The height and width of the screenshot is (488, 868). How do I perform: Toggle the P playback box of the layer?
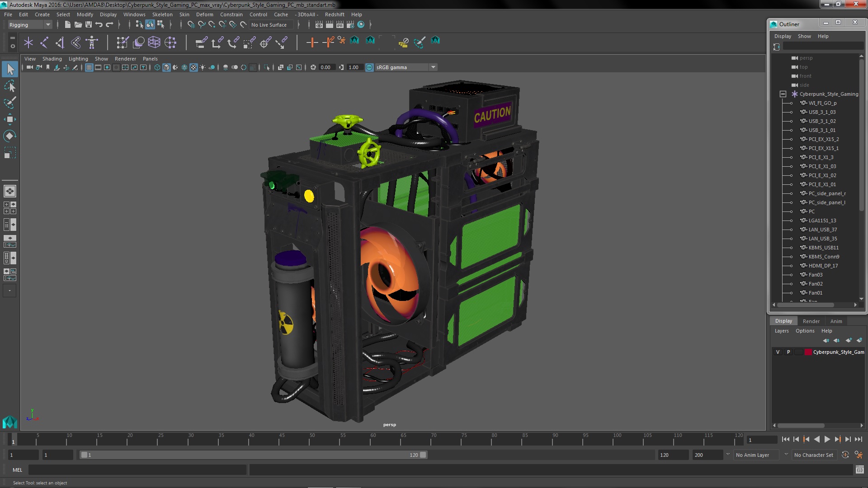(788, 352)
